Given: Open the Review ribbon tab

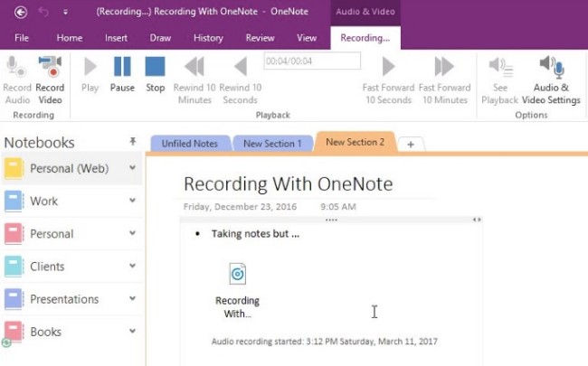Looking at the screenshot, I should (260, 38).
